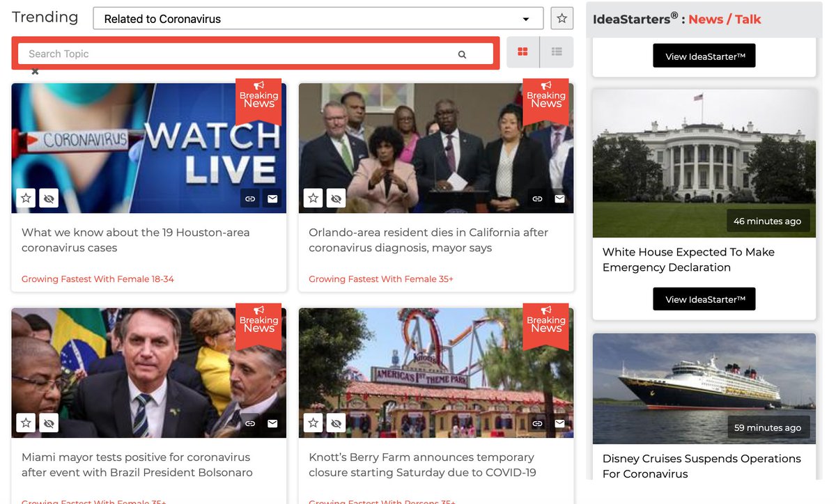Hide the Orlando-area resident dies story
This screenshot has width=836, height=504.
point(336,198)
